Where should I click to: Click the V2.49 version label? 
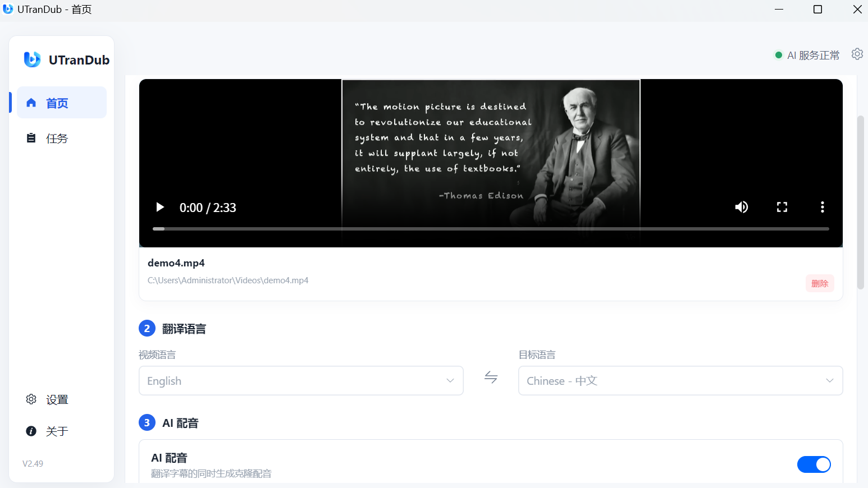33,463
